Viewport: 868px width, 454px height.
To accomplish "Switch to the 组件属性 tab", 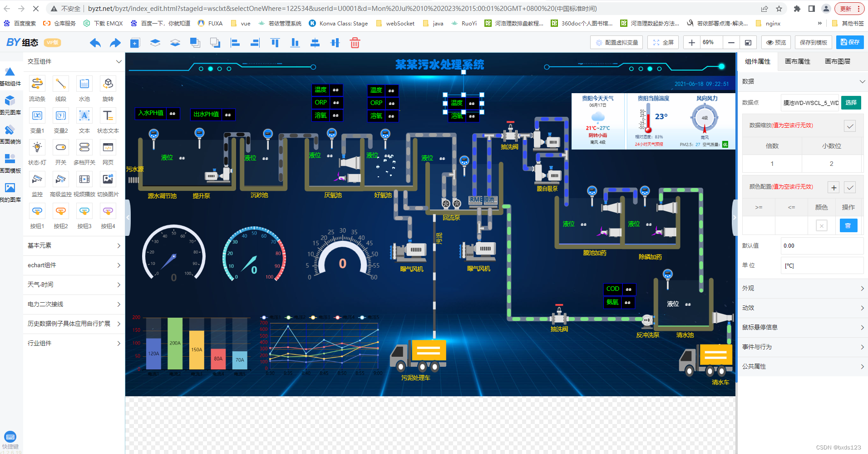I will 758,61.
